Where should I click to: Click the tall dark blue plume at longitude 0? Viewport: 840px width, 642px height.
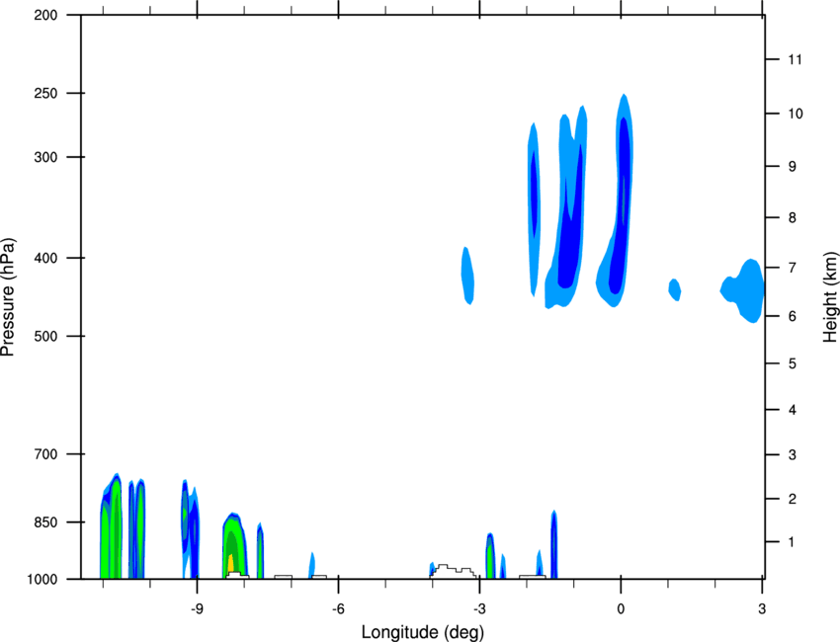pyautogui.click(x=622, y=205)
